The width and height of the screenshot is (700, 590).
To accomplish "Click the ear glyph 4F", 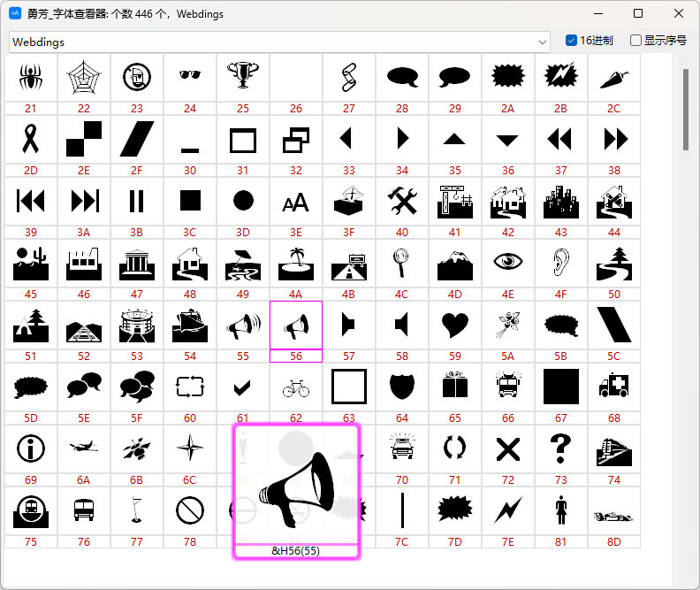I will pyautogui.click(x=561, y=262).
